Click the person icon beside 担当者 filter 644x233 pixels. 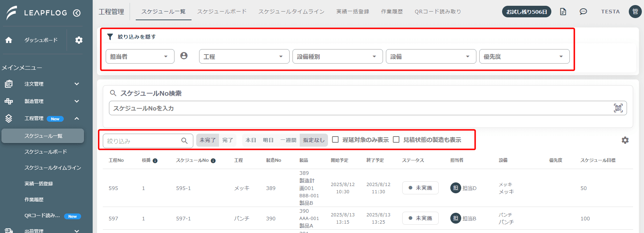click(x=184, y=56)
